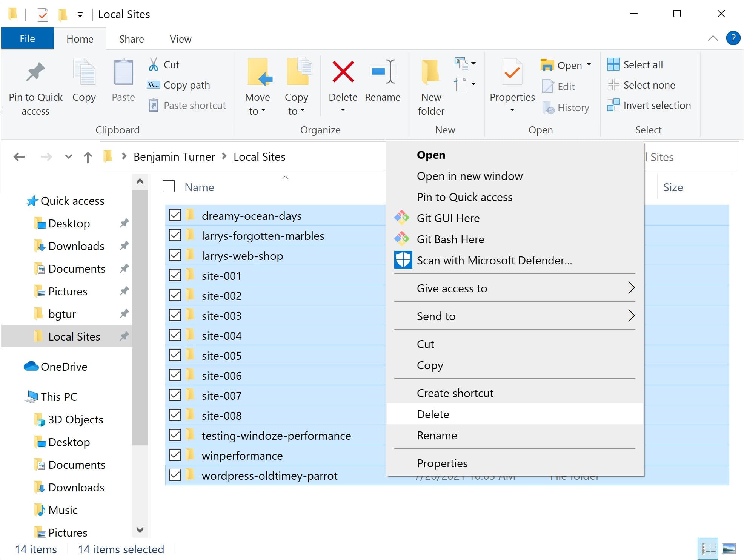Click Pin to Quick access pushpin icon

35,72
